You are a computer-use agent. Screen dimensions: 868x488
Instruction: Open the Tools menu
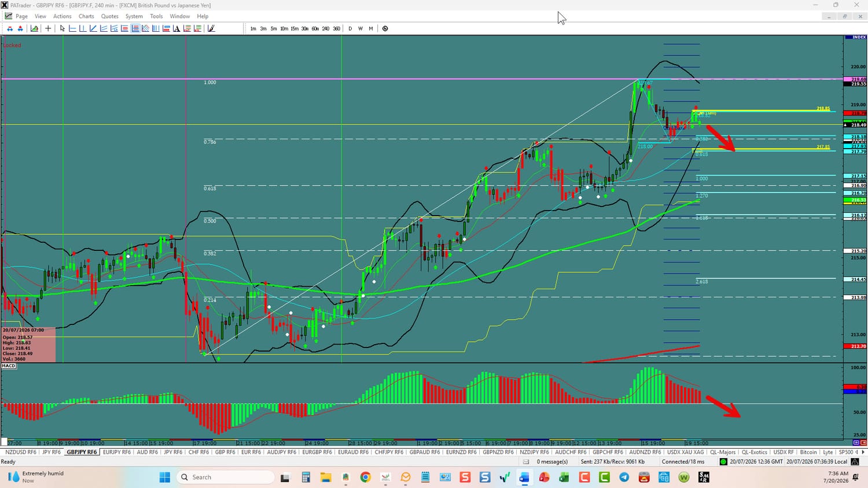(156, 16)
